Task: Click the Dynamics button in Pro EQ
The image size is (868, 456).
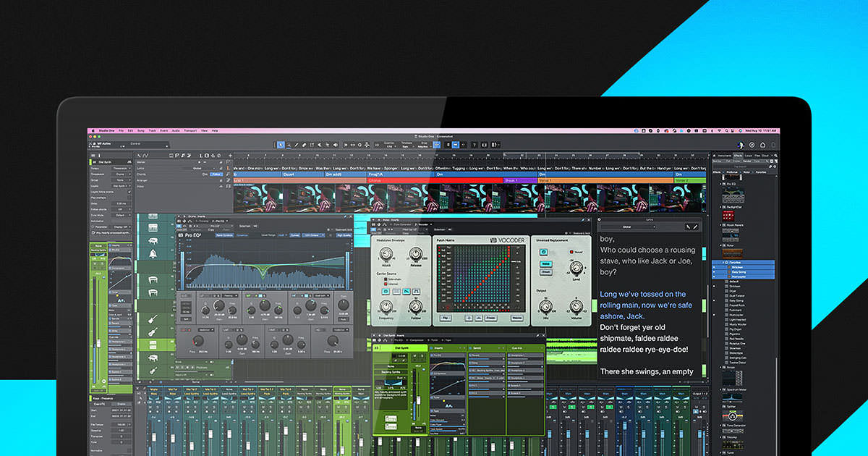Action: tap(242, 235)
